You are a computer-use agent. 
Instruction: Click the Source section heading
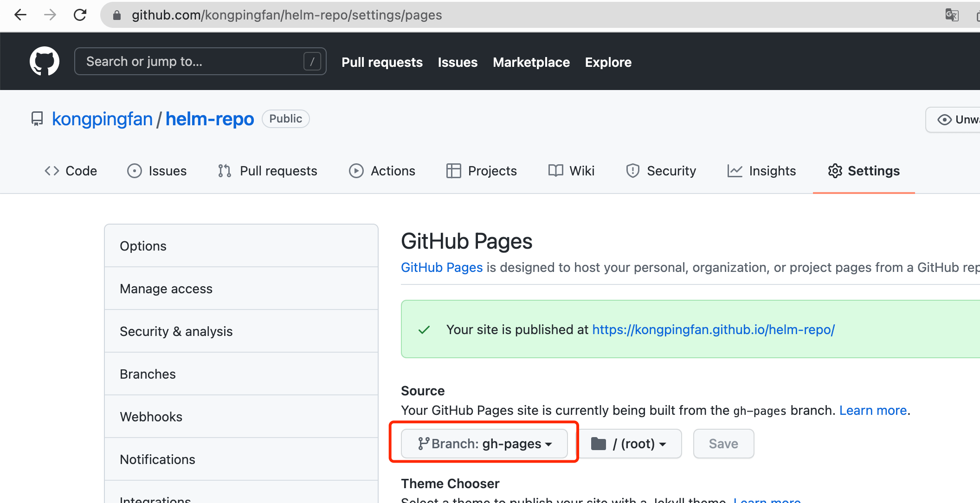point(423,391)
